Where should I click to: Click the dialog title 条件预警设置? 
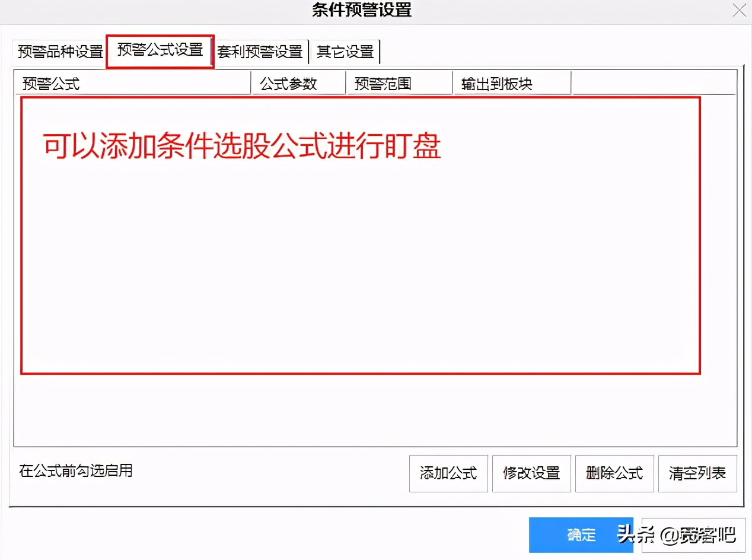click(x=362, y=11)
